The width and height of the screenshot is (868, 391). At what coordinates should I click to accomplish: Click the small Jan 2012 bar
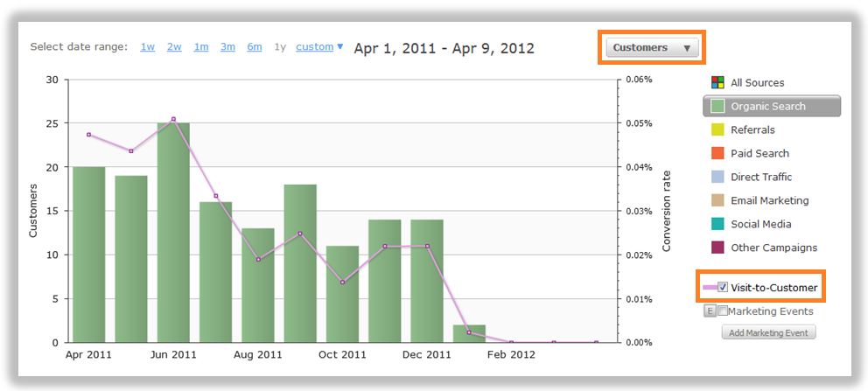(469, 333)
